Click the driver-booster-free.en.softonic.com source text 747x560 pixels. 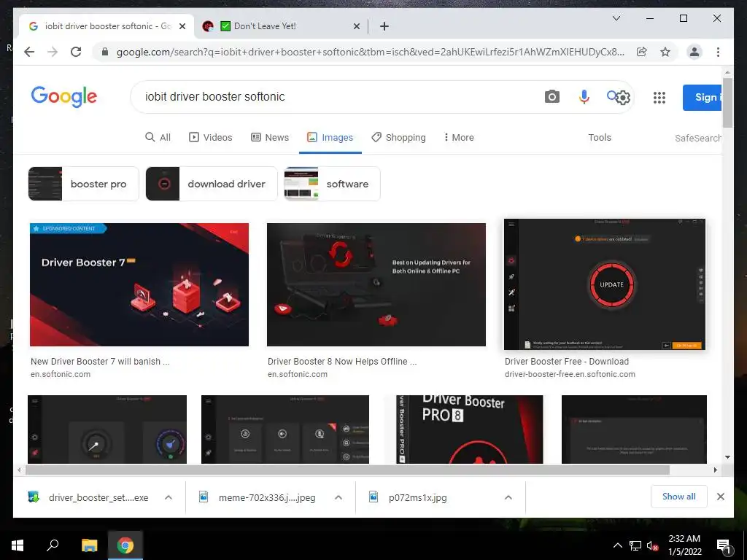(x=570, y=374)
